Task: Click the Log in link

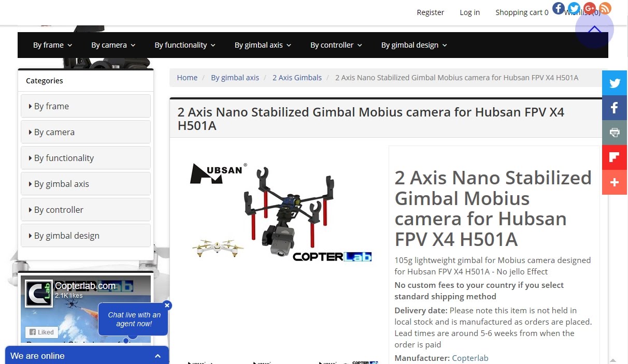Action: (x=470, y=12)
